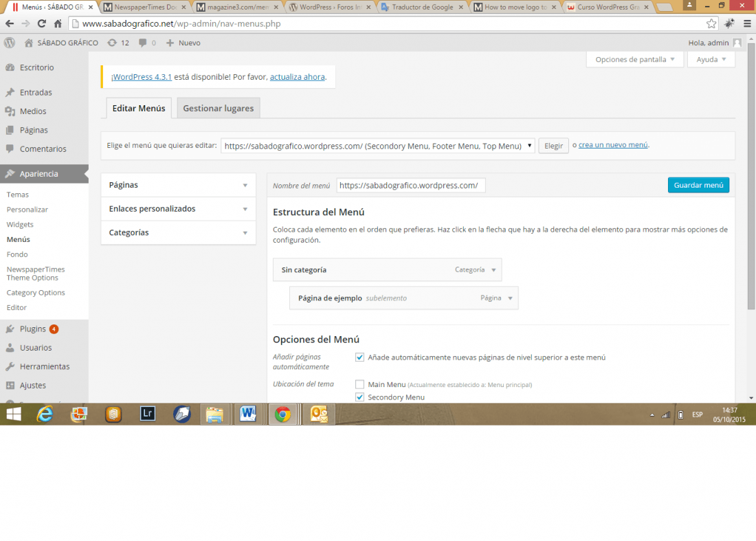Switch to Word in the taskbar
This screenshot has width=756, height=541.
pos(248,415)
